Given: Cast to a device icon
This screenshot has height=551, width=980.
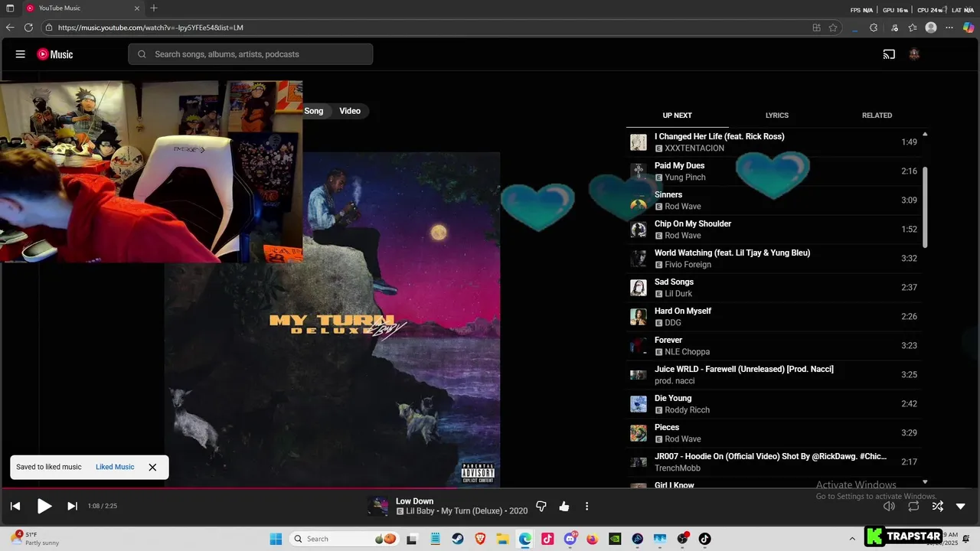Looking at the screenshot, I should click(889, 54).
